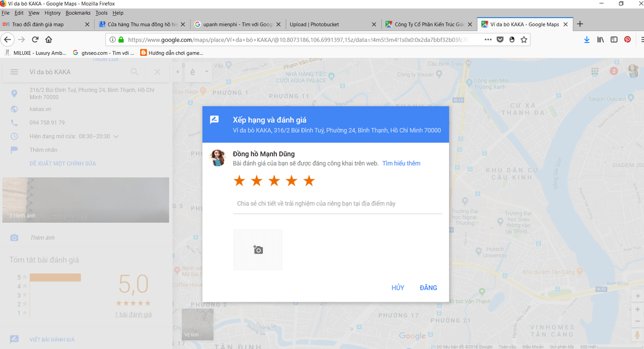Click the browser address bar URL
The height and width of the screenshot is (349, 644).
298,39
